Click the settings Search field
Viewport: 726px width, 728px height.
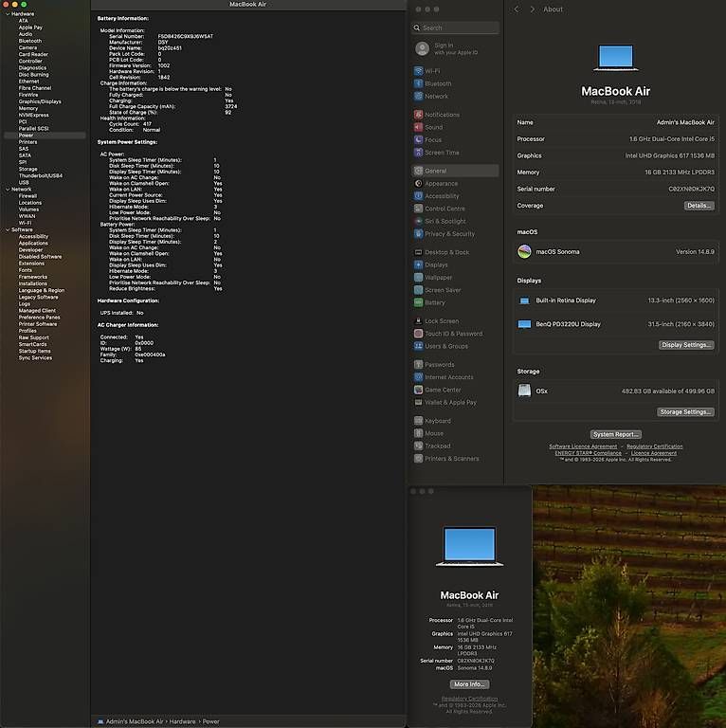pos(455,27)
